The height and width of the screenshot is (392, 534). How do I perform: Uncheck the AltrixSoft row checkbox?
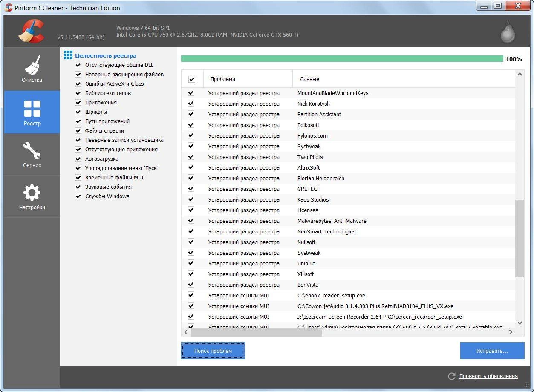pos(191,167)
